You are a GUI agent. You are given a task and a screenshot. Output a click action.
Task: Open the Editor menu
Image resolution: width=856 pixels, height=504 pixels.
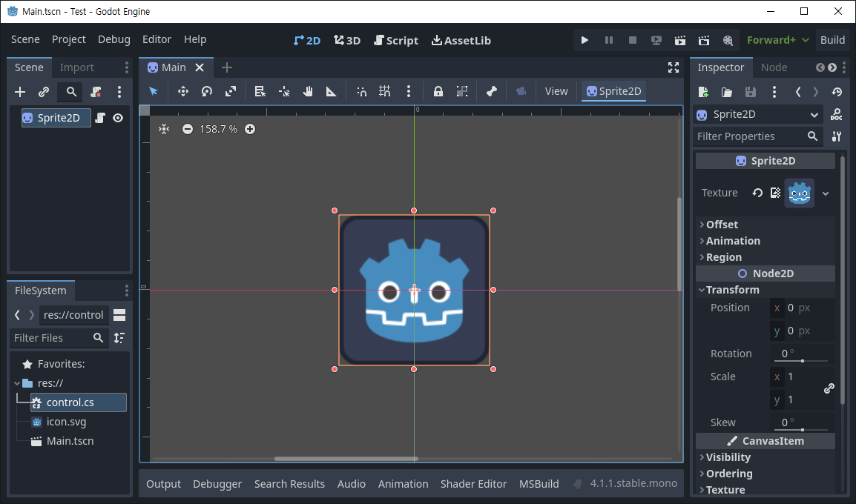[157, 39]
